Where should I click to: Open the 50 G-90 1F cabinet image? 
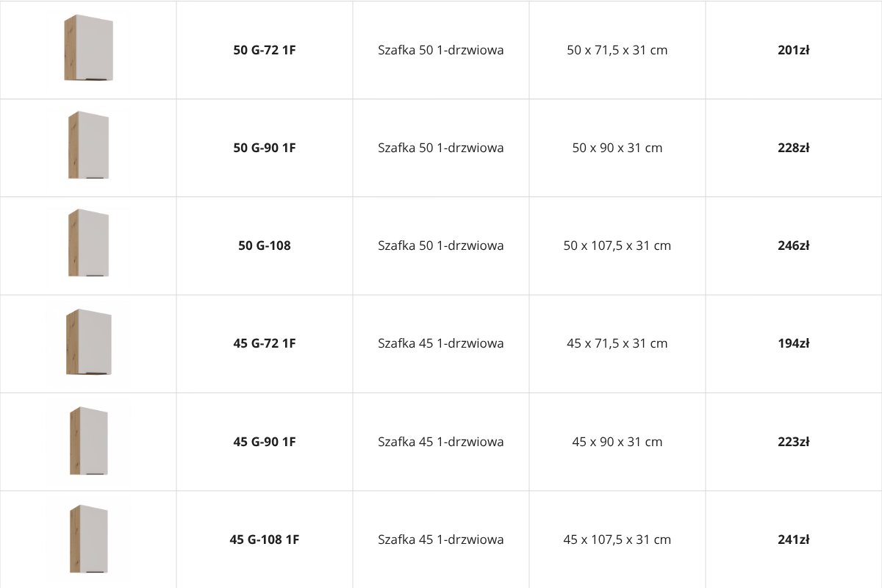coord(88,146)
